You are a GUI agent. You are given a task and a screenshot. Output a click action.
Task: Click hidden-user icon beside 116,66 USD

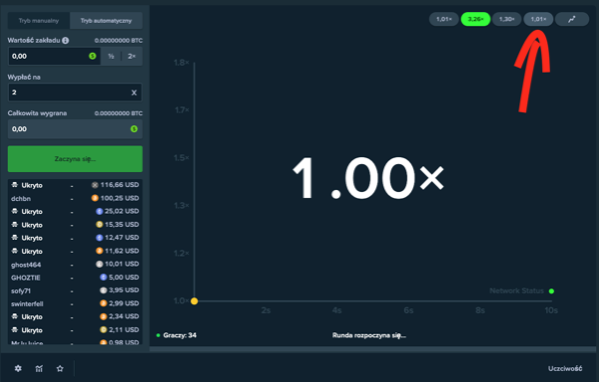coord(15,185)
